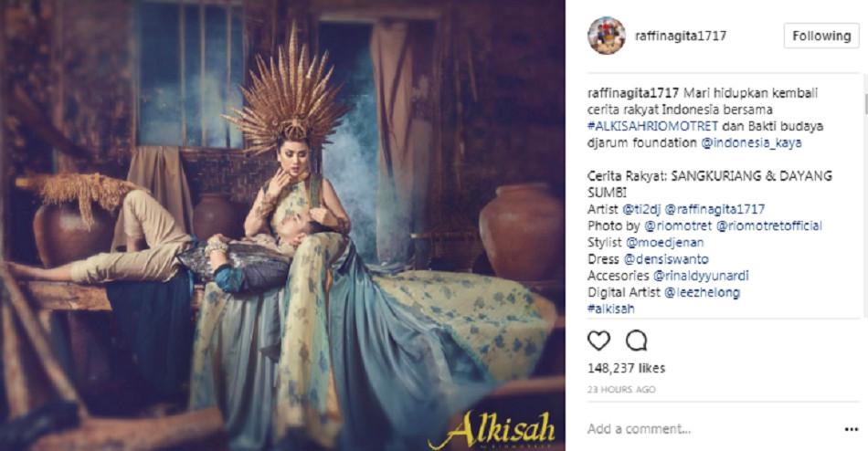Open raffinagita1717 username in header
Viewport: 868px width, 451px height.
click(x=681, y=36)
